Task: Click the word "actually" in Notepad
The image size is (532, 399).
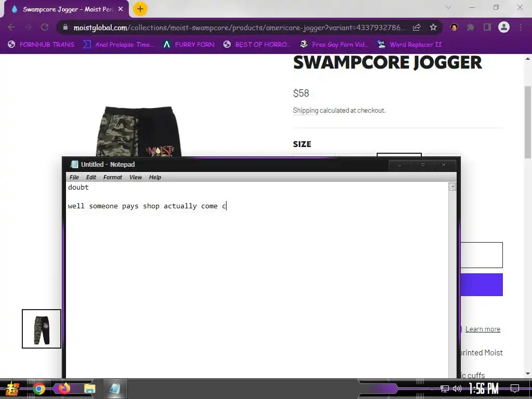Action: pos(180,206)
